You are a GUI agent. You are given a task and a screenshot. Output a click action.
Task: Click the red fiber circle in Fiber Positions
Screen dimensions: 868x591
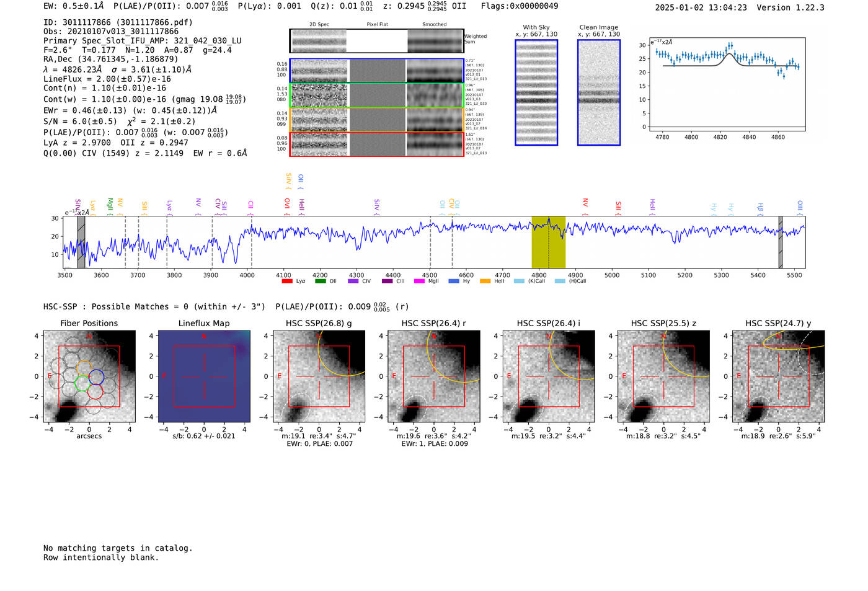pos(95,391)
